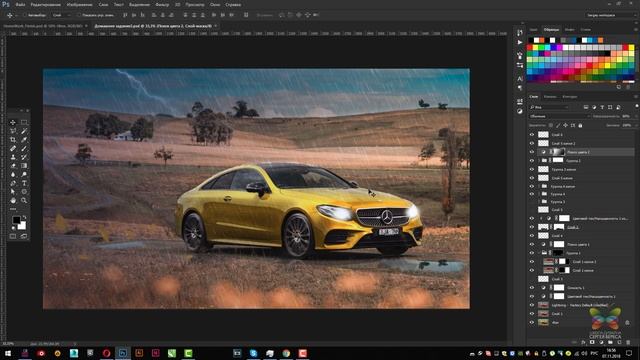The height and width of the screenshot is (360, 640).
Task: Select the Pen tool
Action: [13, 183]
